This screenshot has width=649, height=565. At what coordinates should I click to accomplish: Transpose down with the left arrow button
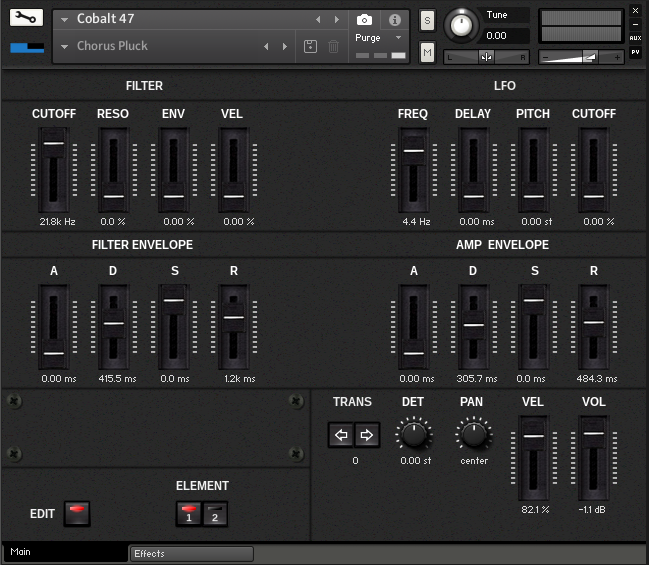coord(341,435)
